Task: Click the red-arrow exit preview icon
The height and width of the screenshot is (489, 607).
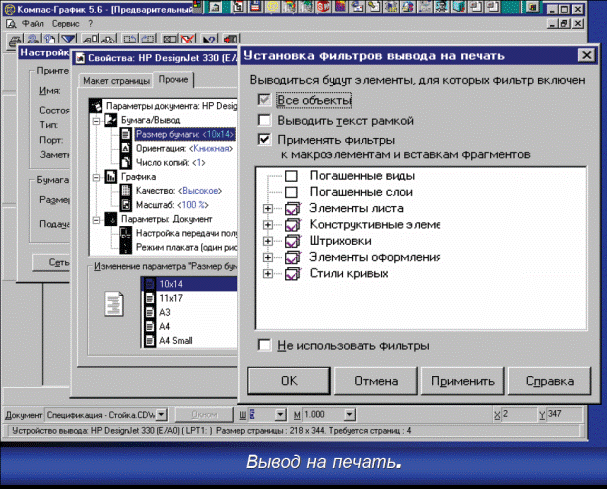Action: point(231,39)
